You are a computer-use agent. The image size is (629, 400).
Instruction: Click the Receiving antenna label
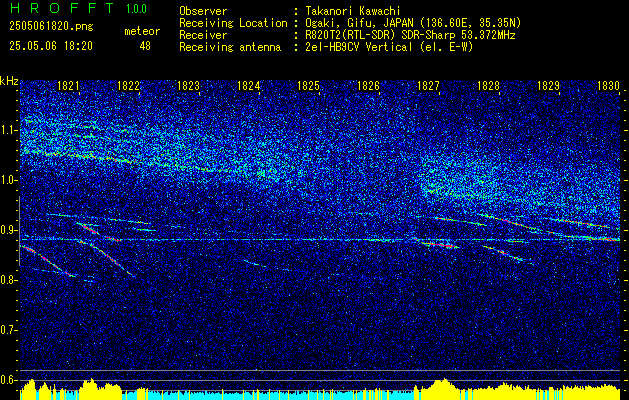point(230,47)
